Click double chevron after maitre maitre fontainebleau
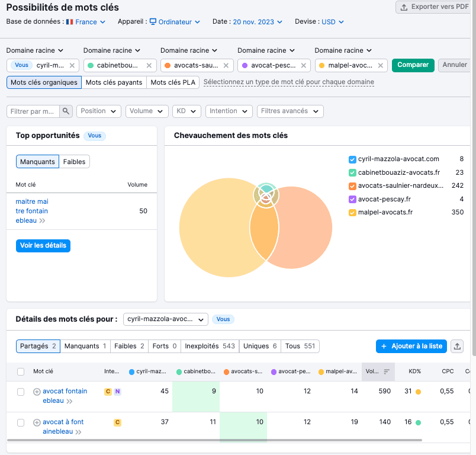The height and width of the screenshot is (455, 476). tap(43, 221)
